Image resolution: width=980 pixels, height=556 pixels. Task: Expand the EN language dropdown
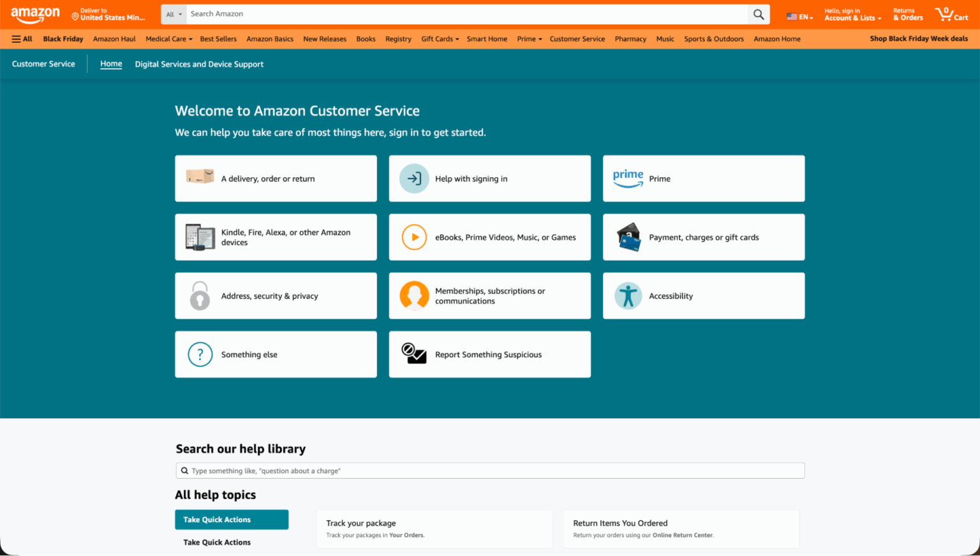click(x=799, y=17)
